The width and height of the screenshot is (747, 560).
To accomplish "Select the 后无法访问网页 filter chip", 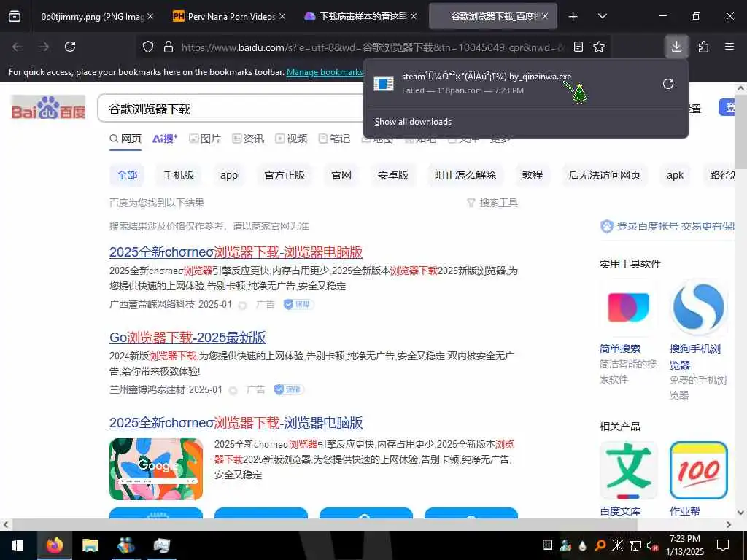I will [605, 175].
